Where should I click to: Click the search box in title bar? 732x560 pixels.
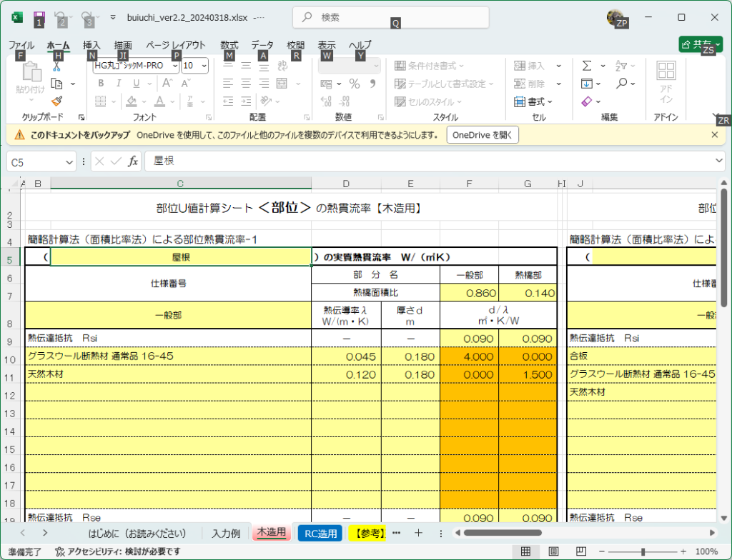(391, 18)
